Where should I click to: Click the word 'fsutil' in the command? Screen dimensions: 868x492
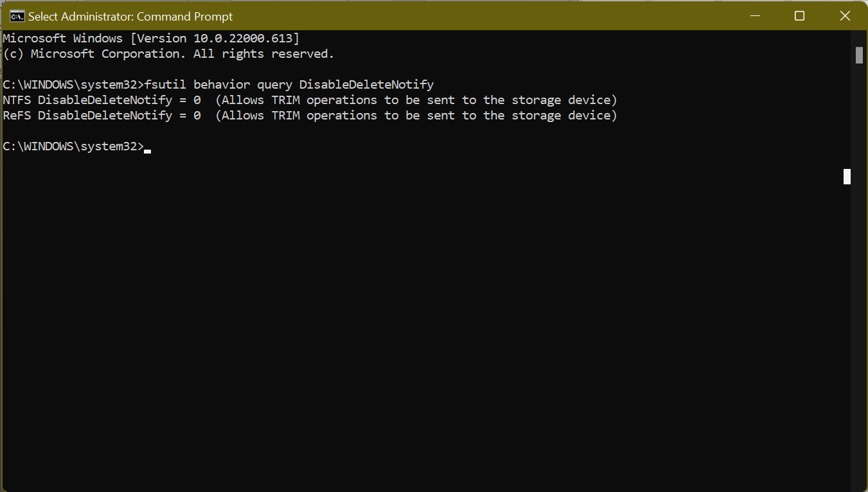166,85
